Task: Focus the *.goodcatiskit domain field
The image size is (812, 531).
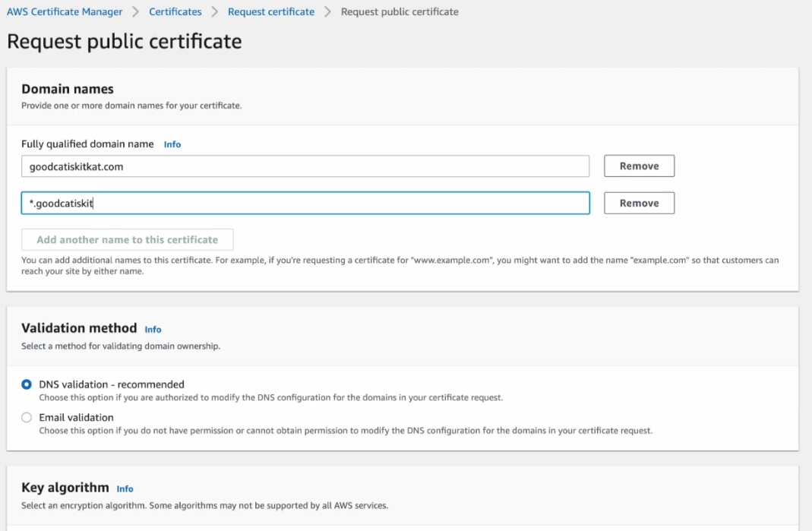Action: pos(305,203)
